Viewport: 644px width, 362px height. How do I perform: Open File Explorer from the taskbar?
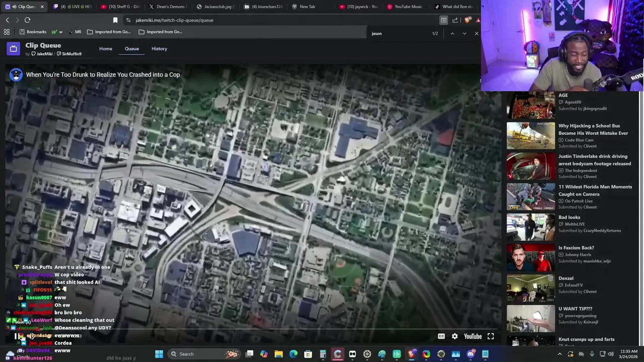tap(279, 354)
